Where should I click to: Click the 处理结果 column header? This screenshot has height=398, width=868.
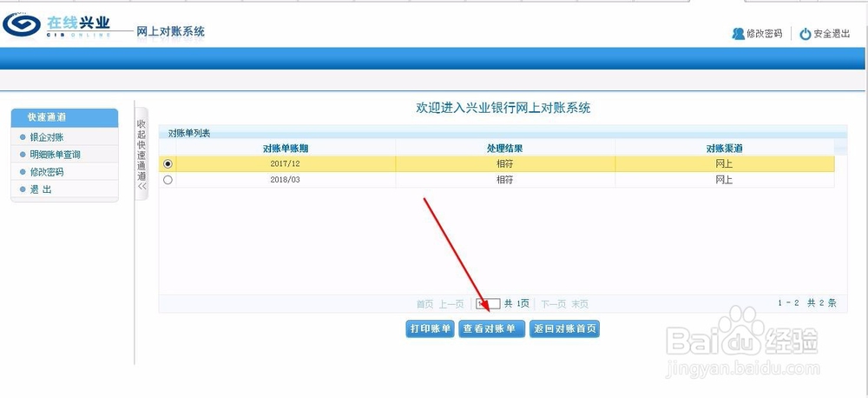coord(505,149)
